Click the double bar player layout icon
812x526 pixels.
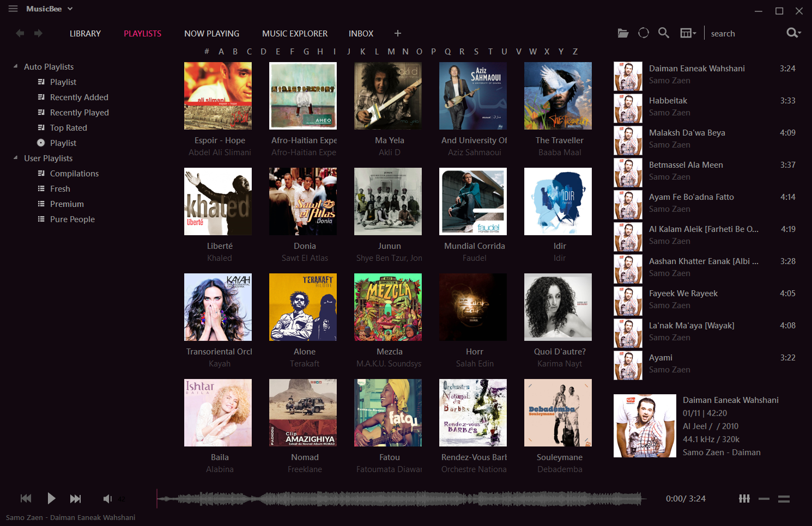point(784,498)
